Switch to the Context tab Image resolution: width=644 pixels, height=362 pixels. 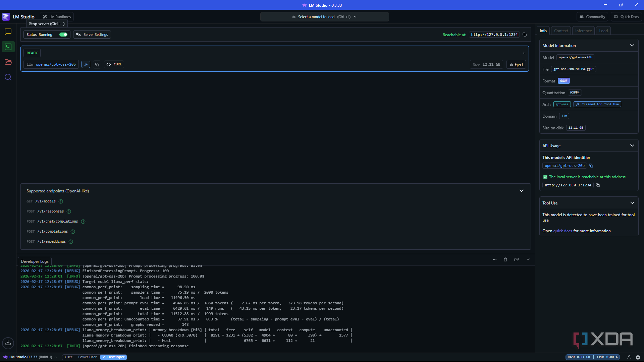point(561,31)
